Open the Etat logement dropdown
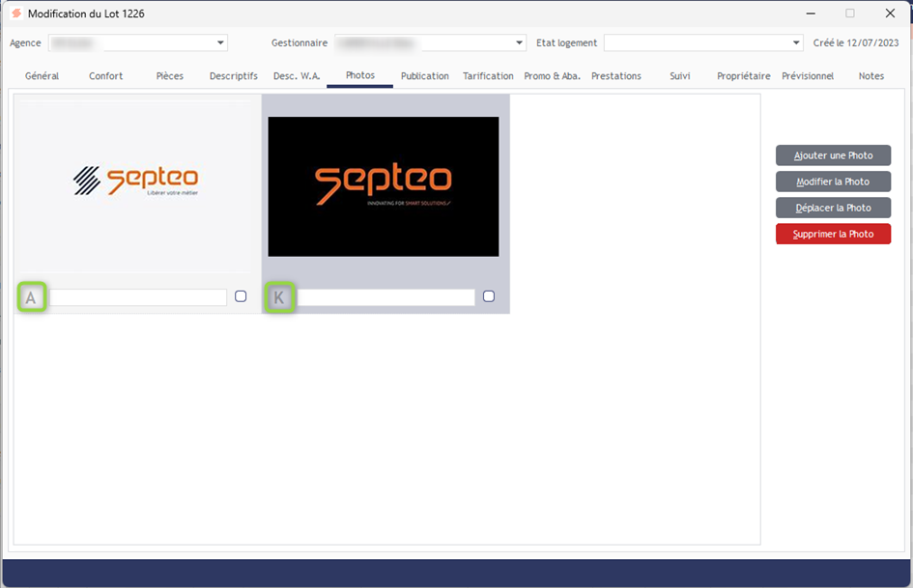Image resolution: width=913 pixels, height=588 pixels. pyautogui.click(x=796, y=42)
